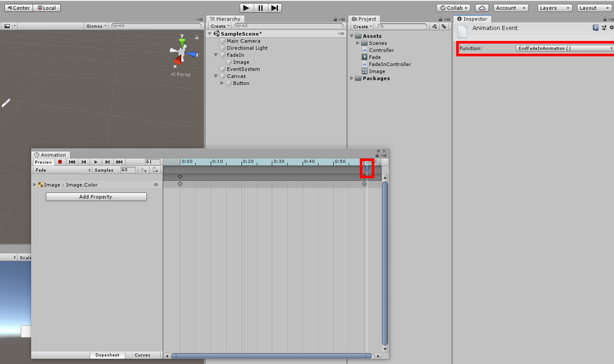Toggle Animation Preview mode
Viewport: 614px width, 364px height.
click(x=43, y=162)
